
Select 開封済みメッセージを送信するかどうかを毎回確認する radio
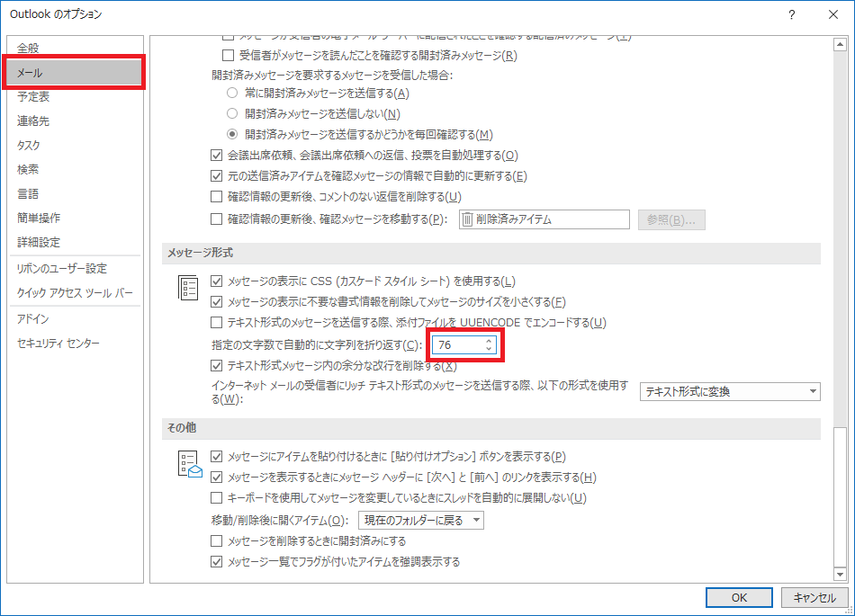pyautogui.click(x=232, y=134)
